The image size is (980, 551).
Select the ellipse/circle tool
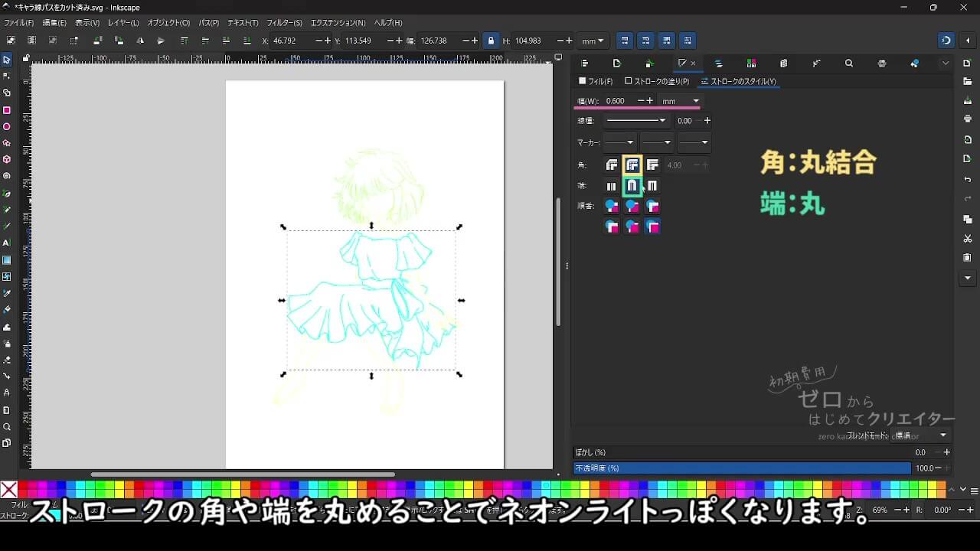pyautogui.click(x=7, y=127)
